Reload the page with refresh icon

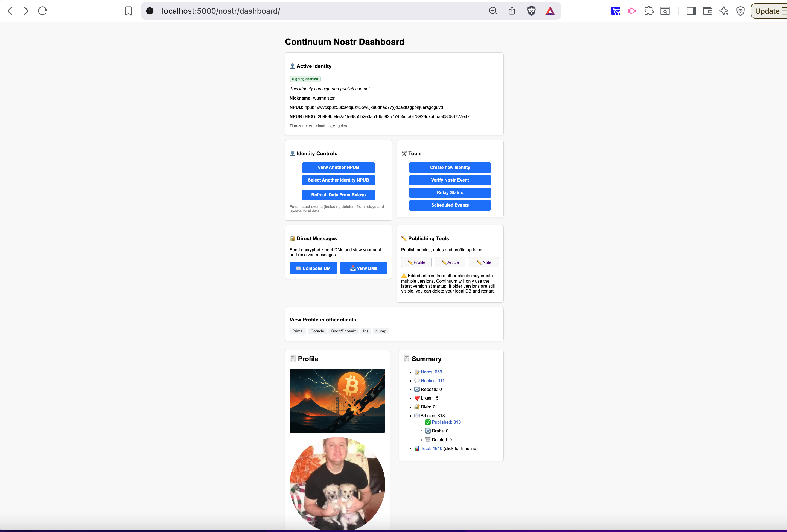(42, 11)
